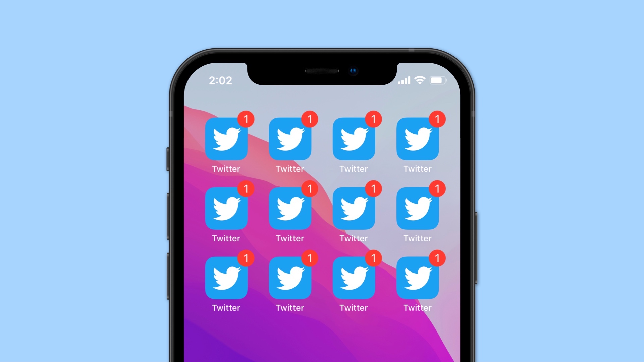Image resolution: width=644 pixels, height=362 pixels.
Task: Tap the third Twitter icon top row
Action: click(x=354, y=139)
